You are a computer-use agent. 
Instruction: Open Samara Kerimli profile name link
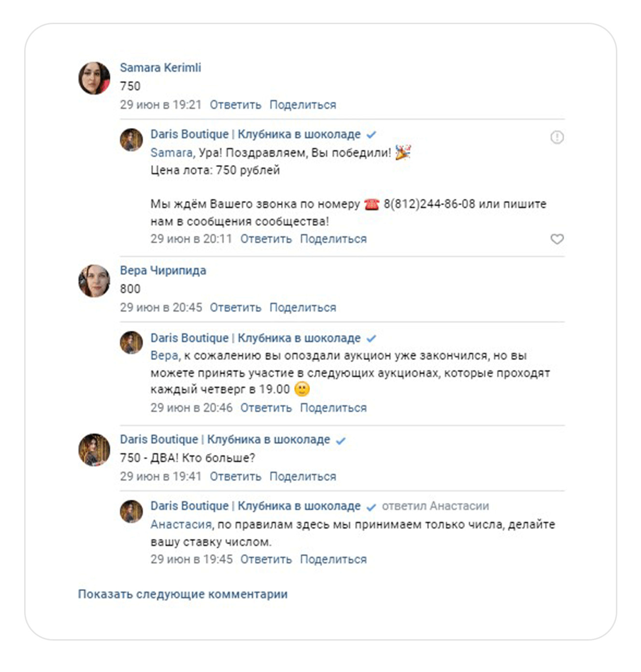click(160, 68)
